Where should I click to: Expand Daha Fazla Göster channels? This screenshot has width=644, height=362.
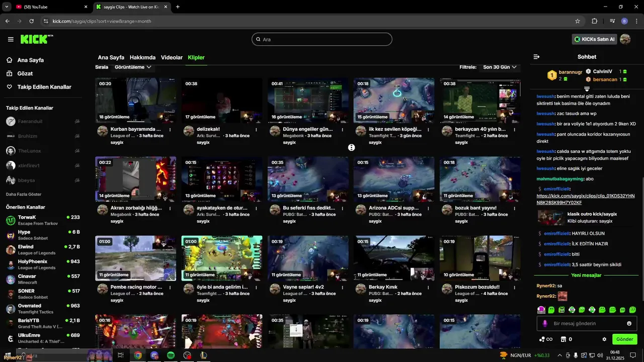pyautogui.click(x=24, y=194)
